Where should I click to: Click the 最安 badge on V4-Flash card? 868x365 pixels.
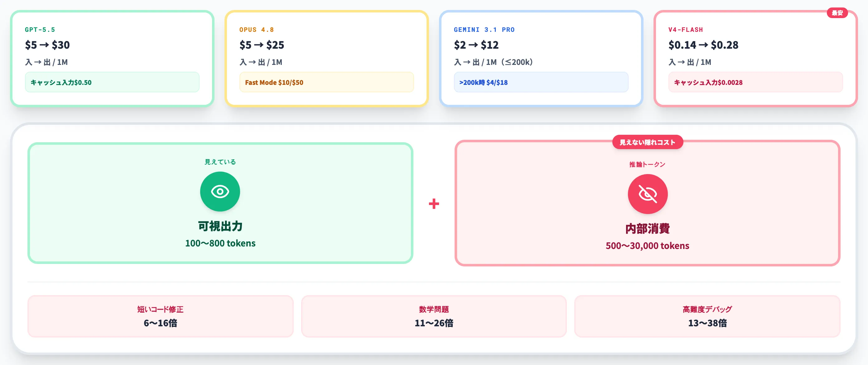(x=837, y=13)
